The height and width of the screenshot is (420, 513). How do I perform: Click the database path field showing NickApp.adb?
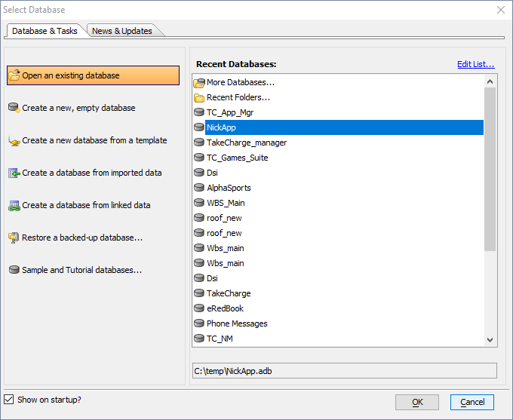(x=344, y=370)
